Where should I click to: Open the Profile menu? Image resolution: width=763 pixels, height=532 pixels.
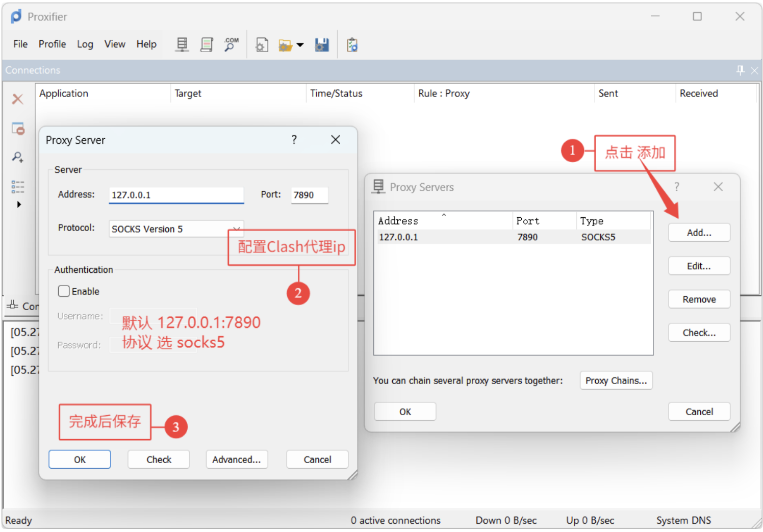[52, 44]
